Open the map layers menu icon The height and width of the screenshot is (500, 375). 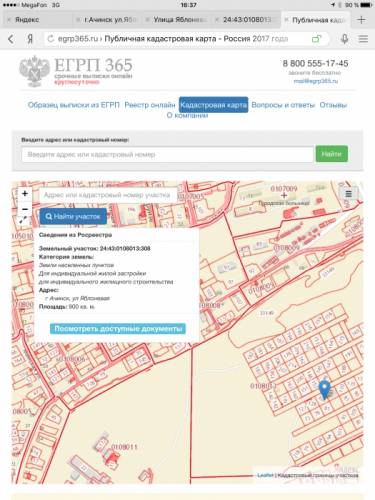(348, 194)
